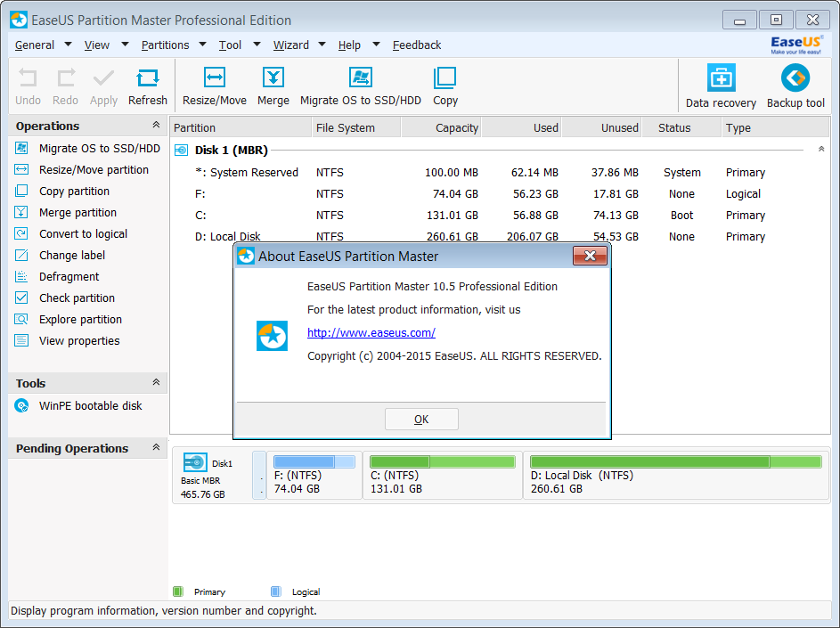Click the Defragment operation label
This screenshot has width=840, height=628.
point(69,276)
